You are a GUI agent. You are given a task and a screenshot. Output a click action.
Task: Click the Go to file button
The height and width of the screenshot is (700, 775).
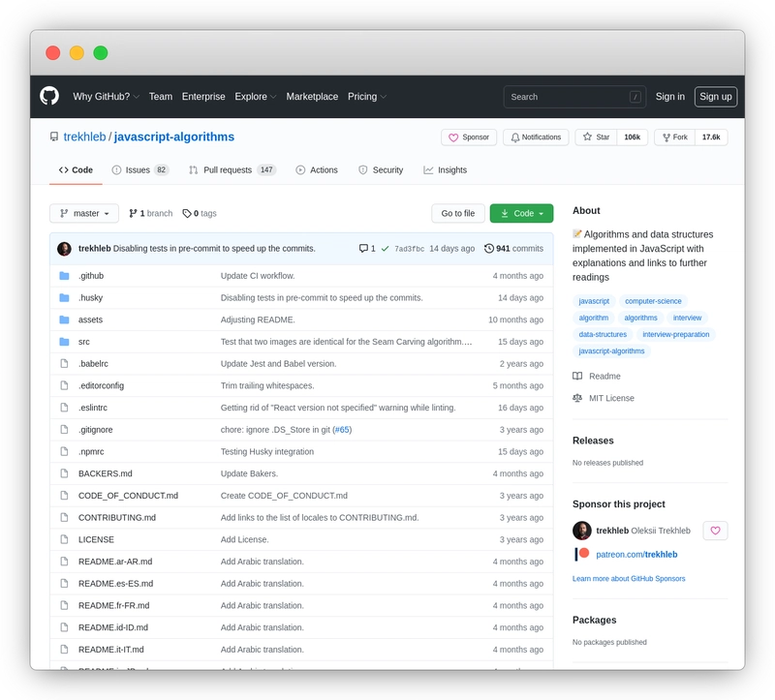tap(457, 213)
